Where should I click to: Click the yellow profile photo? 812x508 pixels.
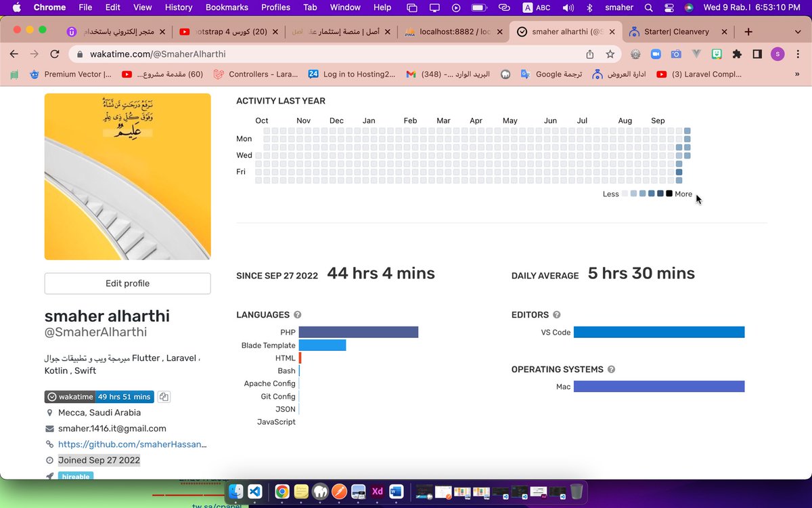click(x=127, y=177)
